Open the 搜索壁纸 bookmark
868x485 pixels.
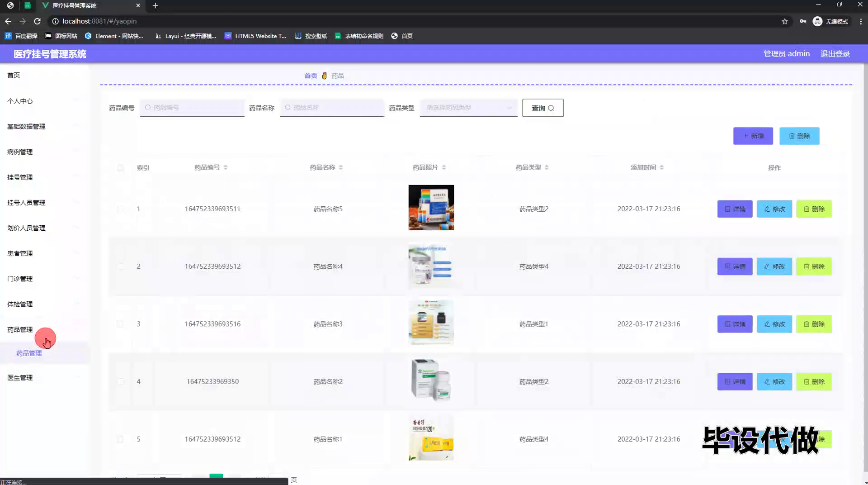tap(311, 36)
